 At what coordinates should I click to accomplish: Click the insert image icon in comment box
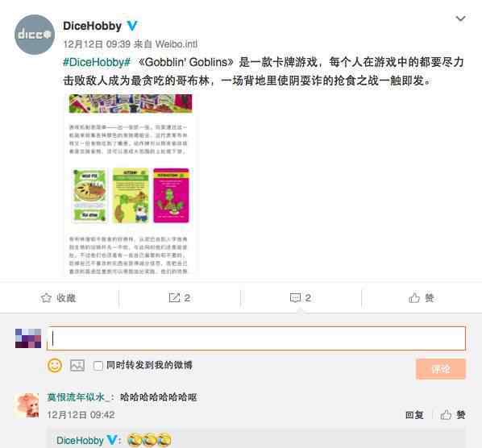point(77,365)
